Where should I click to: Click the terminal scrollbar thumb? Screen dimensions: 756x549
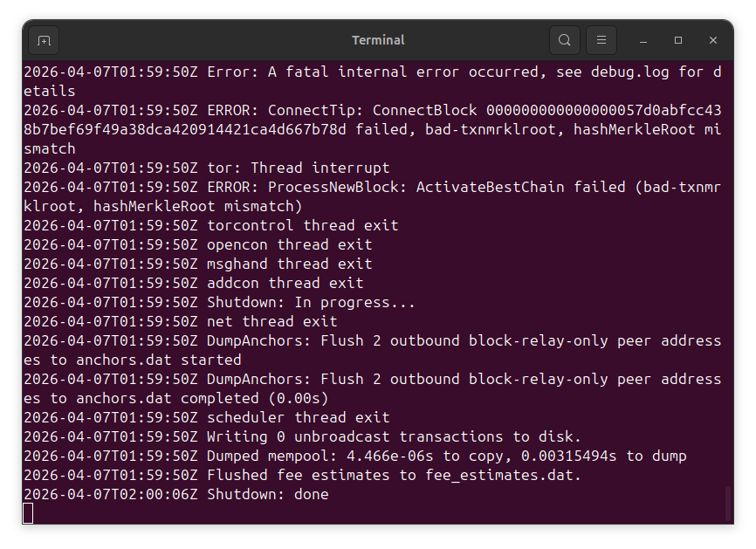coord(726,503)
